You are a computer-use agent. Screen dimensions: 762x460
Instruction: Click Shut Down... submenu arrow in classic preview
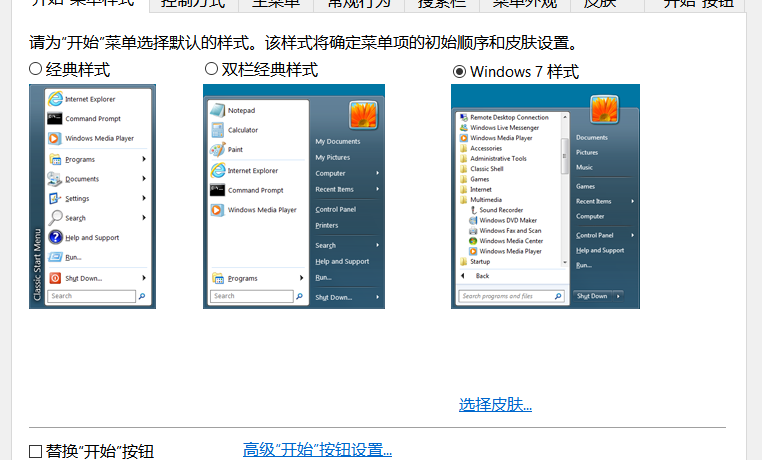pyautogui.click(x=144, y=278)
